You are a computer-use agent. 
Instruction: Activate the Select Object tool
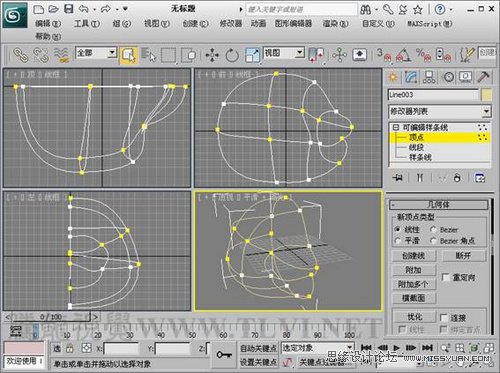129,55
